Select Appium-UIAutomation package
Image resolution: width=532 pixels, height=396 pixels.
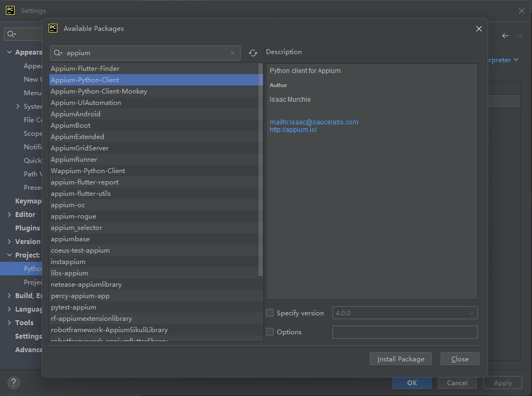click(154, 103)
